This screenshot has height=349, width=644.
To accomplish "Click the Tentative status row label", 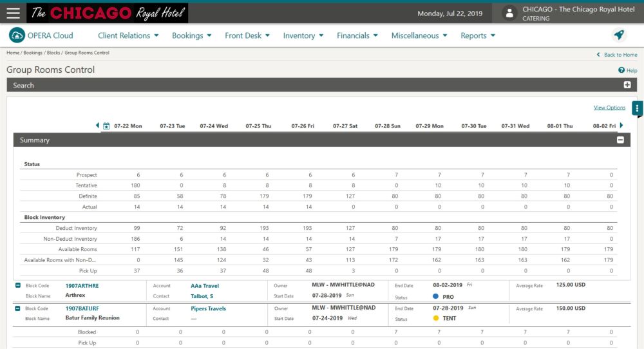I will pos(86,185).
